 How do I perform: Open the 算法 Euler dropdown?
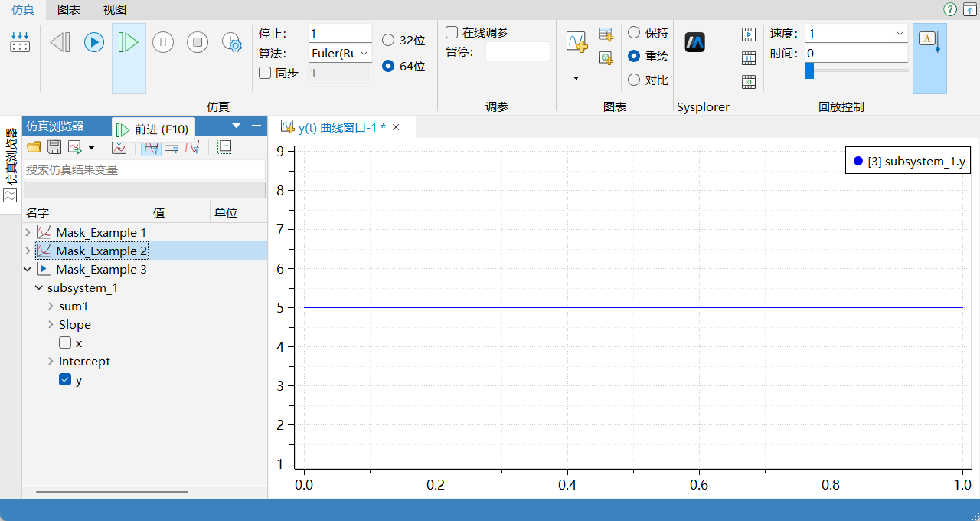coord(340,53)
